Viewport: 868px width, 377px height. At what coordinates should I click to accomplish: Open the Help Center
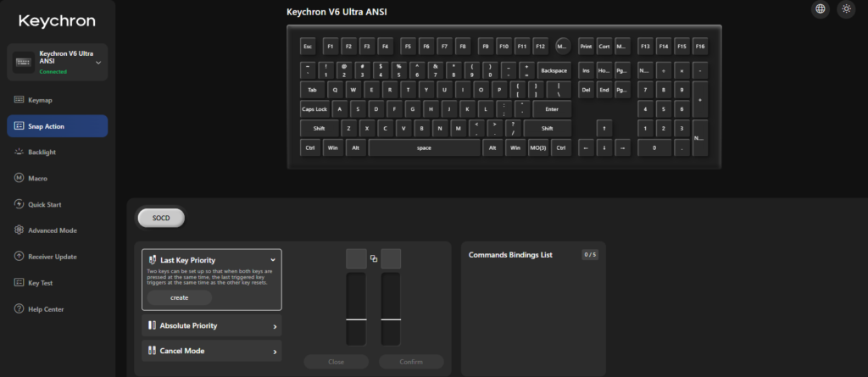(x=58, y=309)
